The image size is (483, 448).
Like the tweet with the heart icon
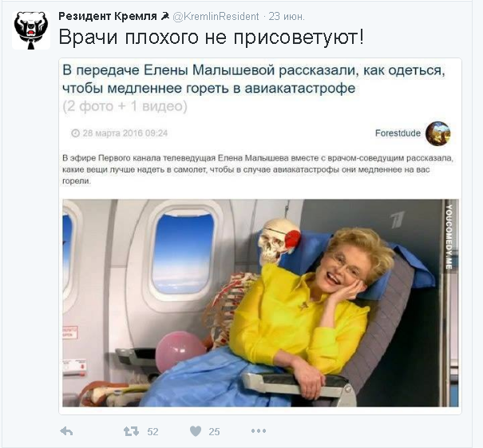point(196,431)
